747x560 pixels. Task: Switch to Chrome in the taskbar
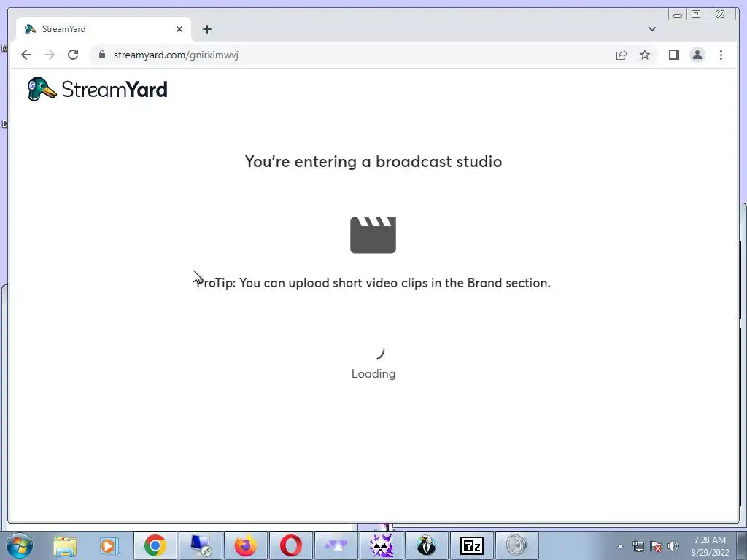pos(155,545)
